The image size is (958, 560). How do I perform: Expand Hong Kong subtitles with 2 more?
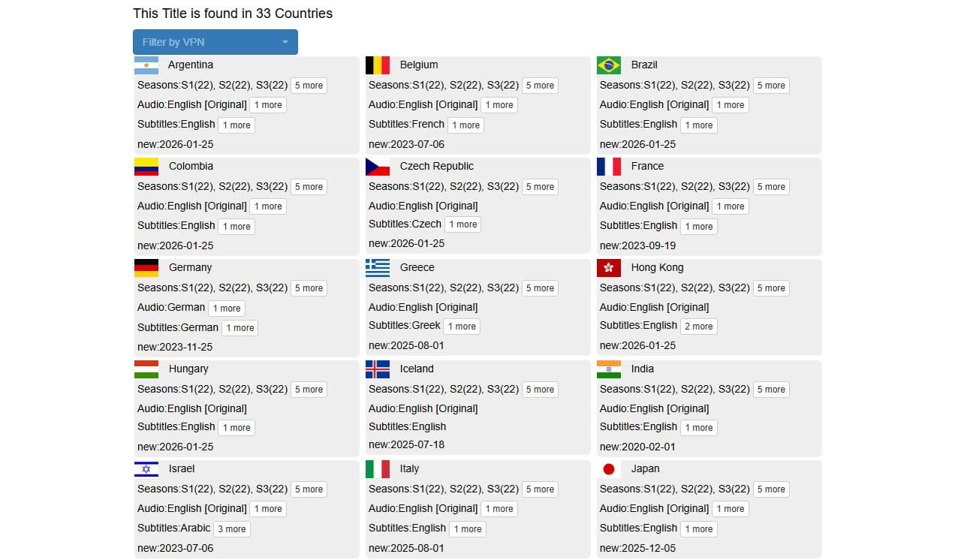(x=699, y=327)
